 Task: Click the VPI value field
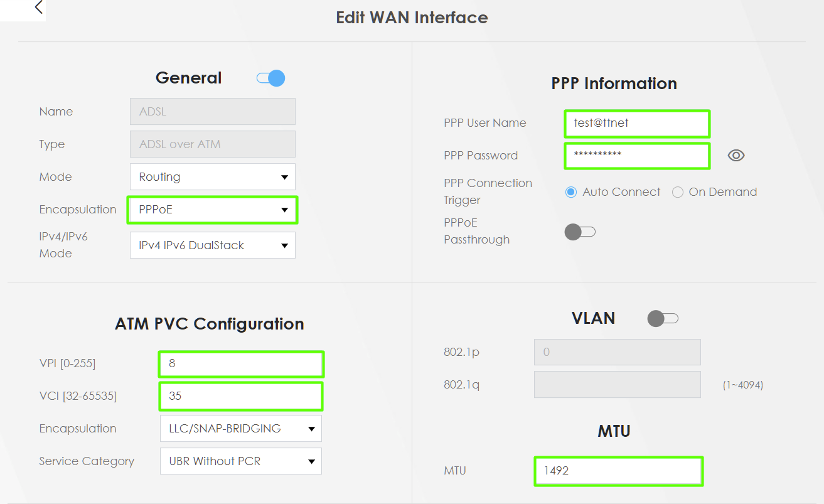pyautogui.click(x=241, y=363)
